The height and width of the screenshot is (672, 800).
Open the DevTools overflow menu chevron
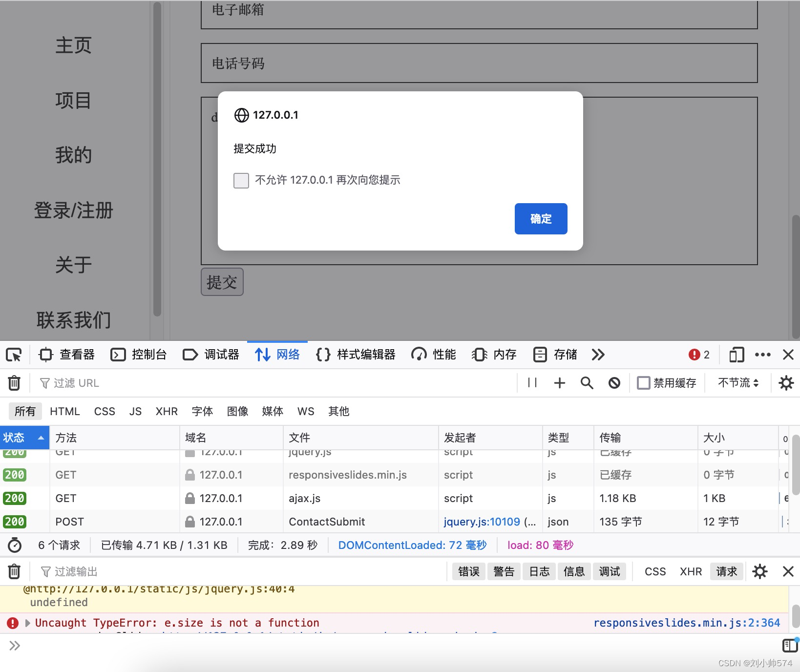click(598, 355)
